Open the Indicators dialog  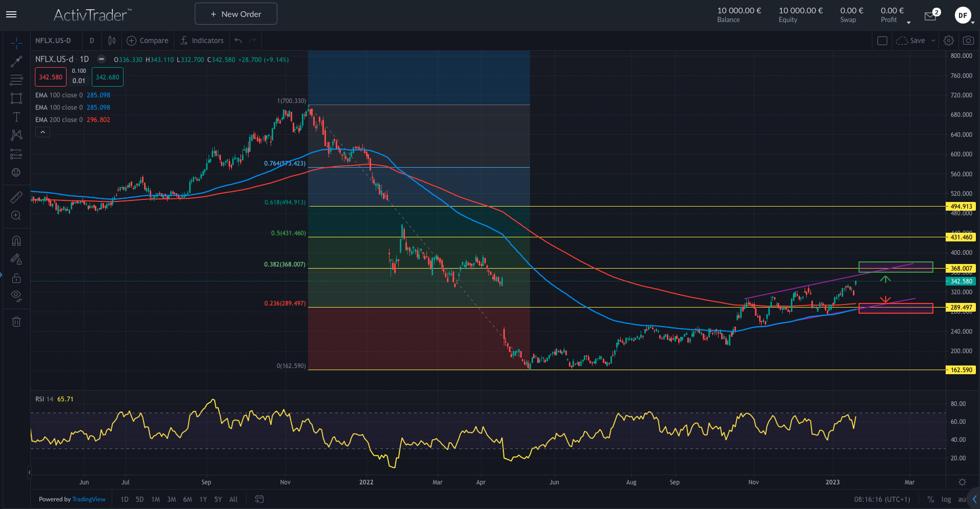pos(202,40)
